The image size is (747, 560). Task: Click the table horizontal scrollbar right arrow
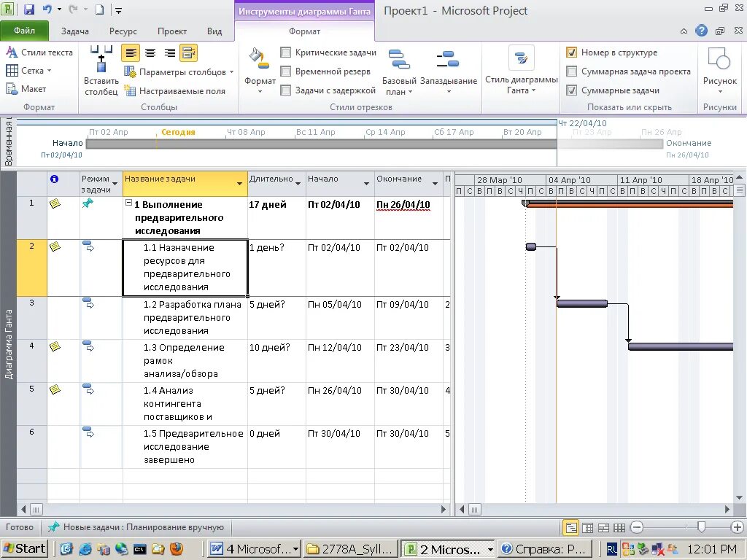pyautogui.click(x=444, y=510)
